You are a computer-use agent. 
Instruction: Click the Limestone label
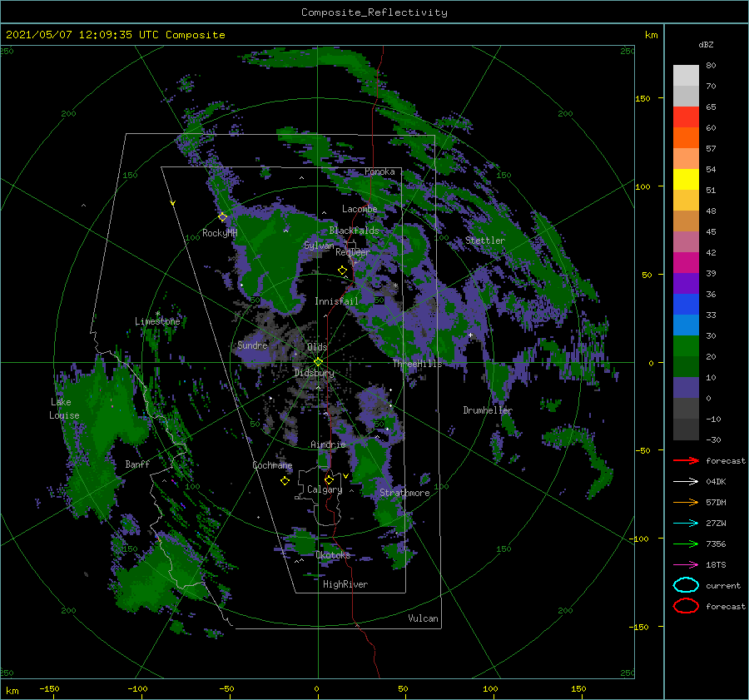click(157, 321)
